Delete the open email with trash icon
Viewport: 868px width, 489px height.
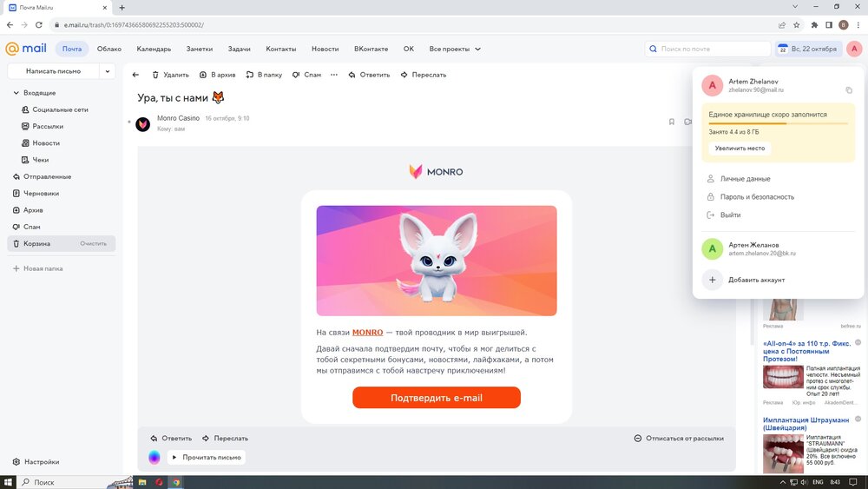click(170, 75)
